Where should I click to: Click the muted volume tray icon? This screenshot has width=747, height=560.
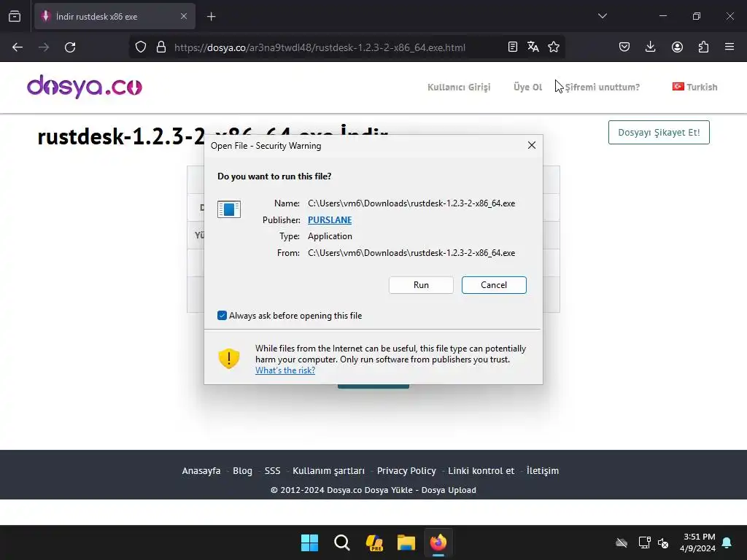[x=663, y=542]
